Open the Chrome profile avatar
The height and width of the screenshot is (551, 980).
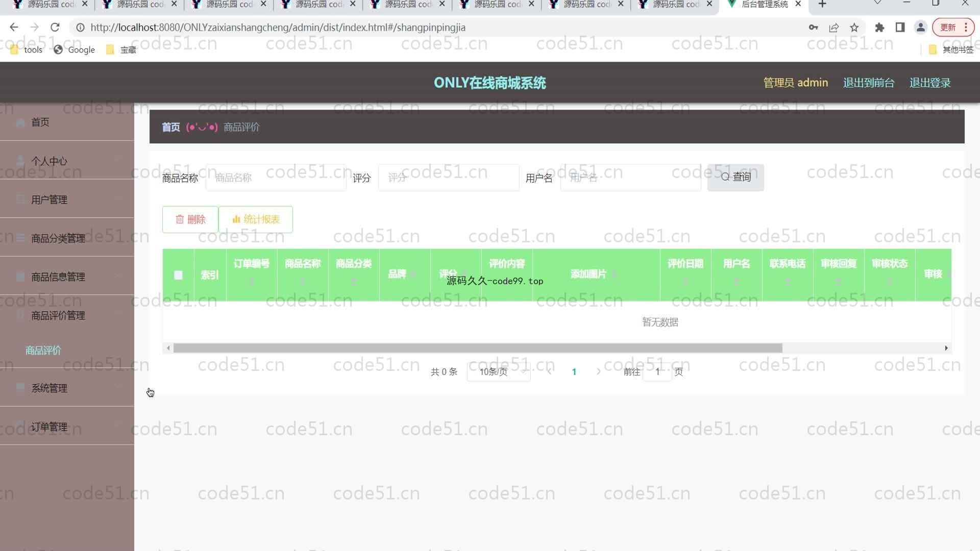point(920,28)
